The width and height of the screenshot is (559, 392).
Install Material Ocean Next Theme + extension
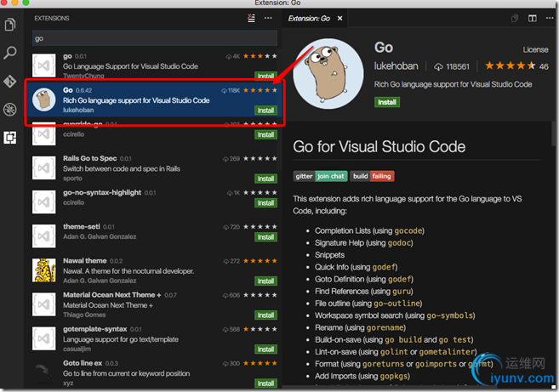266,315
